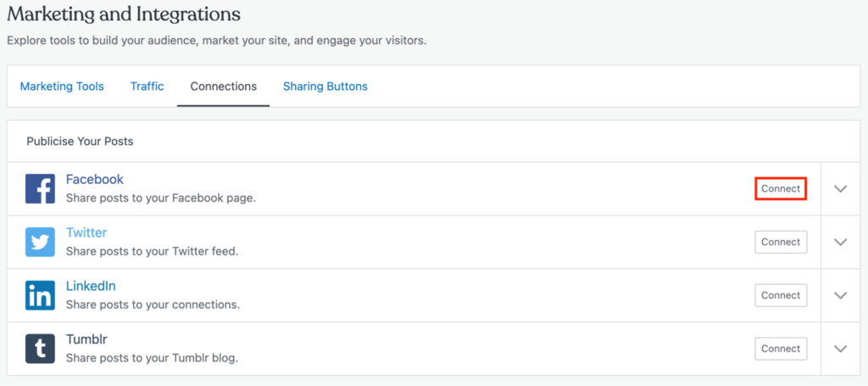Open the Facebook title link

click(95, 180)
